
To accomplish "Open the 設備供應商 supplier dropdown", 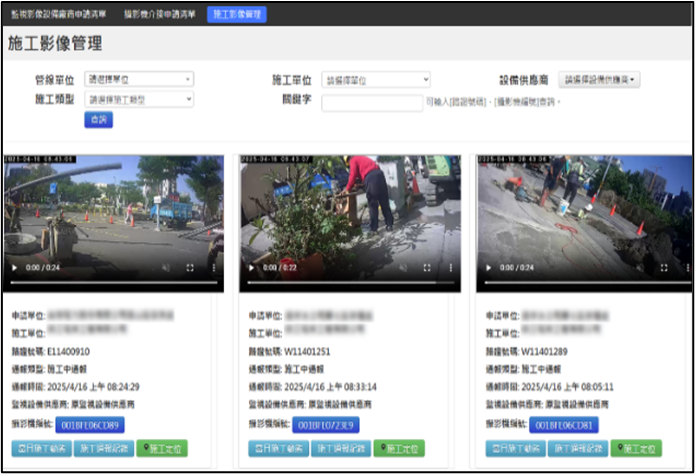I will [x=599, y=79].
